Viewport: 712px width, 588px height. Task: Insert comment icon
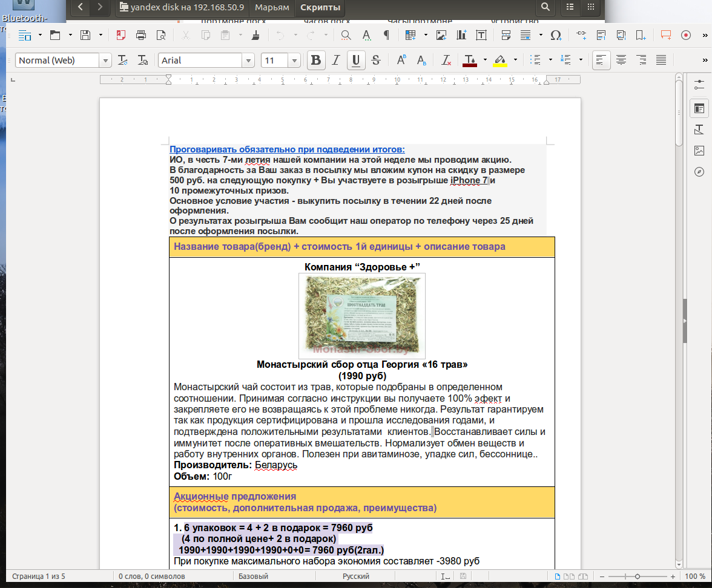(x=666, y=35)
